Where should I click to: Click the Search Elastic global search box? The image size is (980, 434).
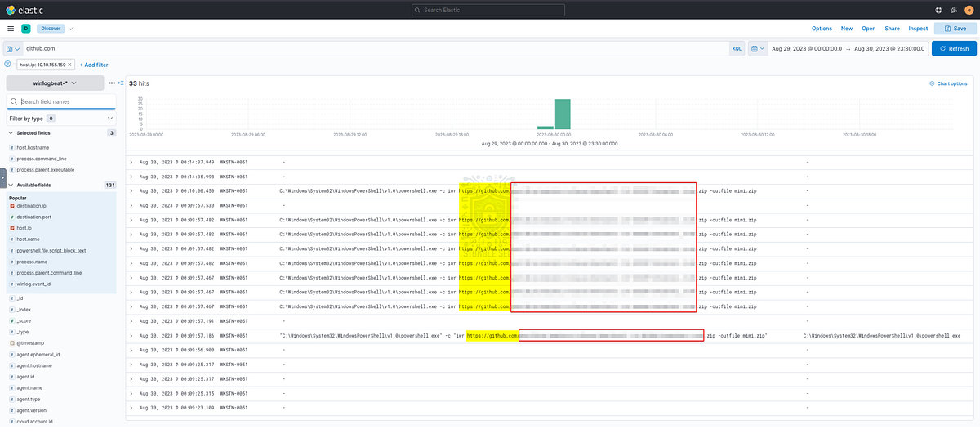tap(489, 9)
